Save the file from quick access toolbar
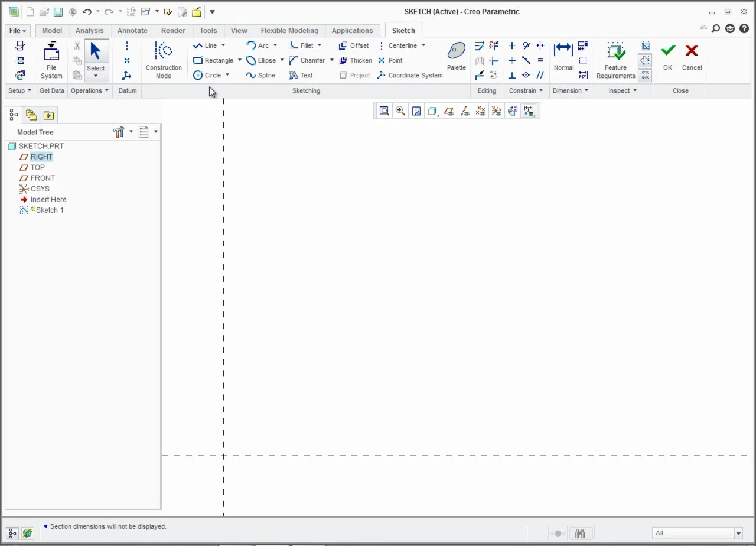 (x=58, y=12)
